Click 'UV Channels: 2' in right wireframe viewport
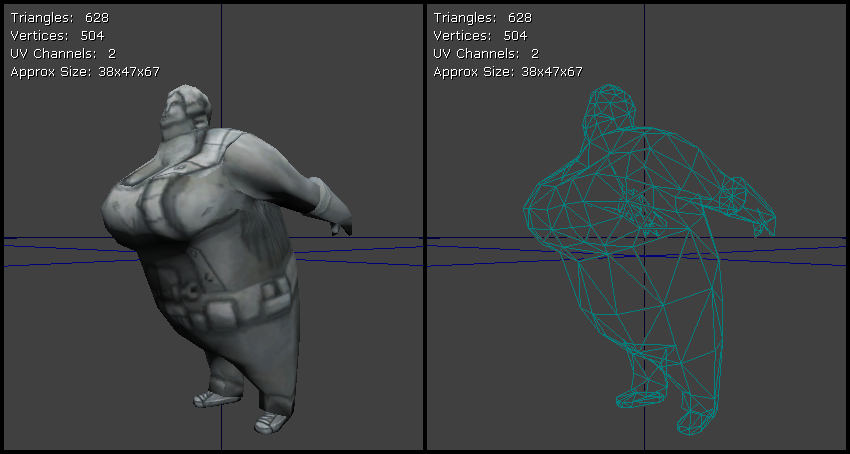 (486, 54)
